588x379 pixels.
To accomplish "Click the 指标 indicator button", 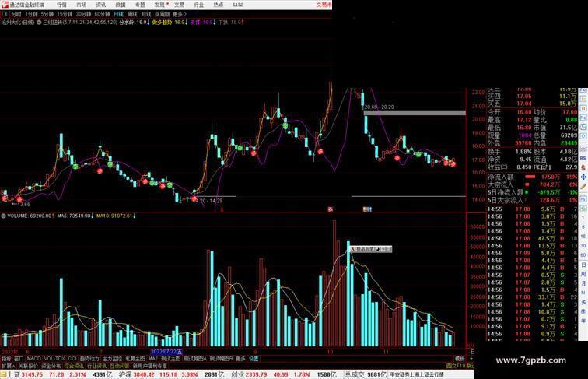I will 6,358.
